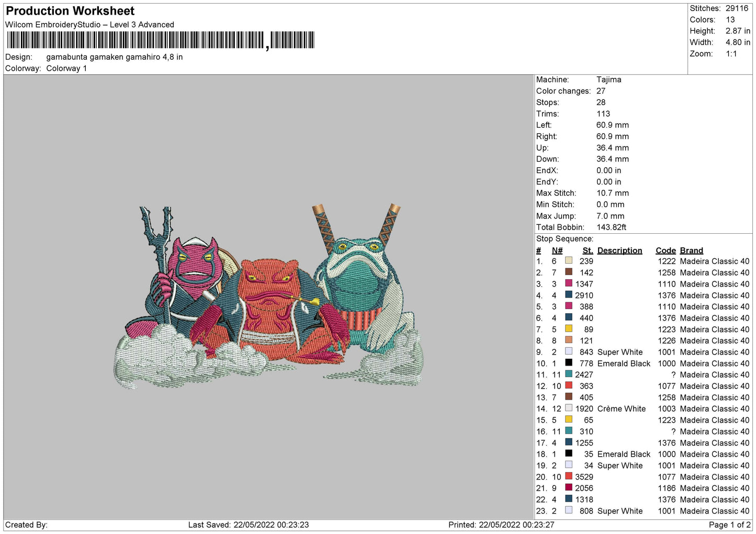
Task: Click stitch count 1920 in stop row 14
Action: 584,409
